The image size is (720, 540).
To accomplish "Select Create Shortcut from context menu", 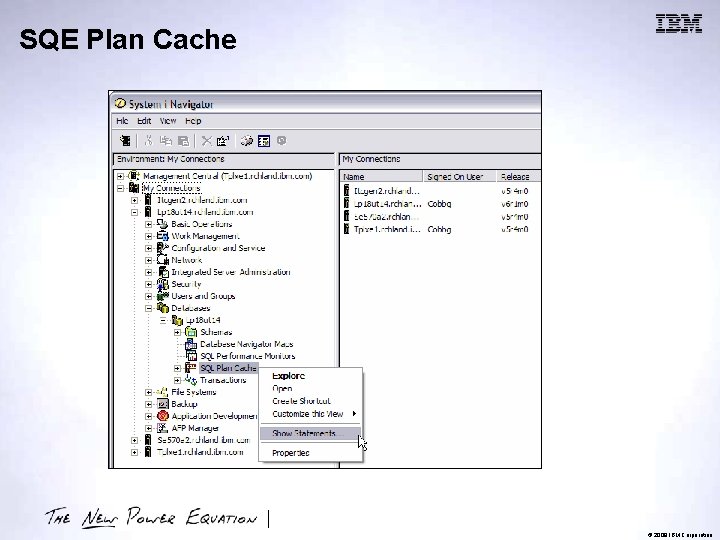I will [x=301, y=401].
